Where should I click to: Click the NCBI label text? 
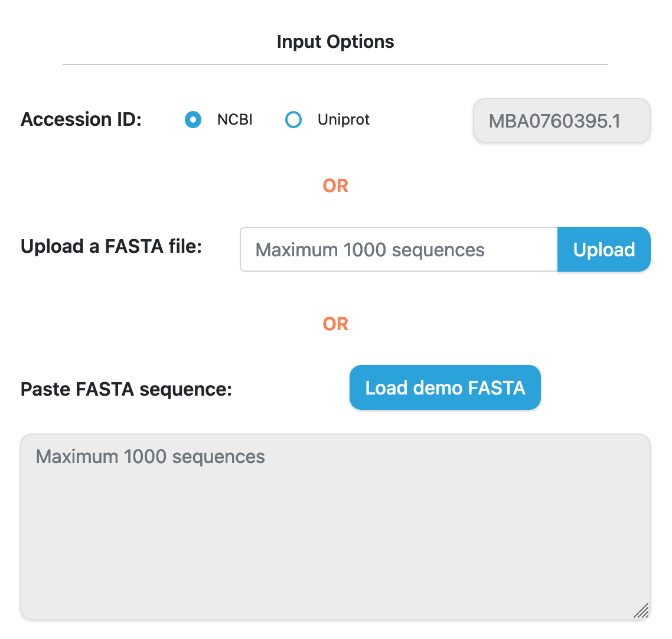(235, 119)
